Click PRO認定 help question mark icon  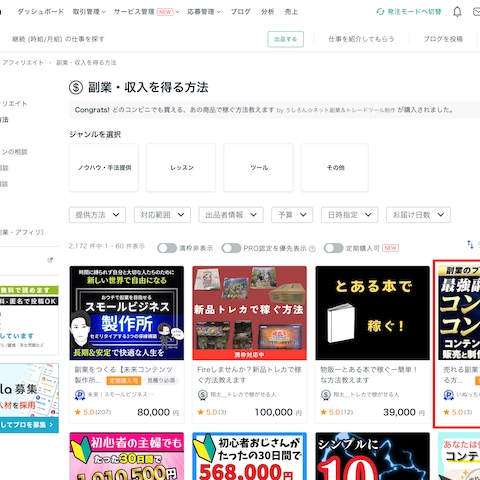(312, 248)
